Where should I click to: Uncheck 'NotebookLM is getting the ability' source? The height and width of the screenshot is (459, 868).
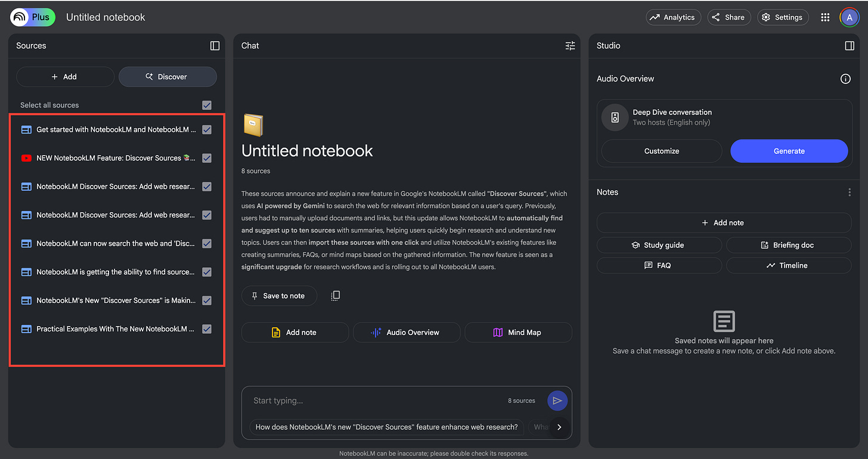[207, 272]
